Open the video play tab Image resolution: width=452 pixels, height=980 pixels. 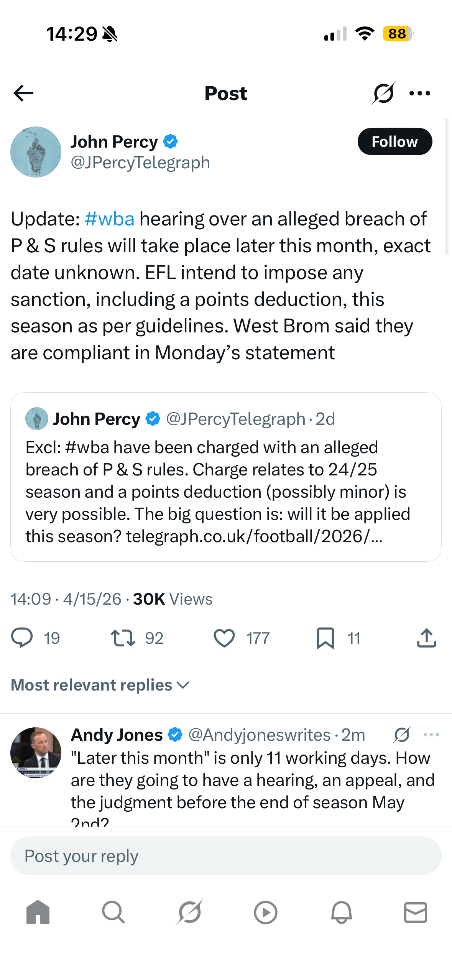point(265,912)
